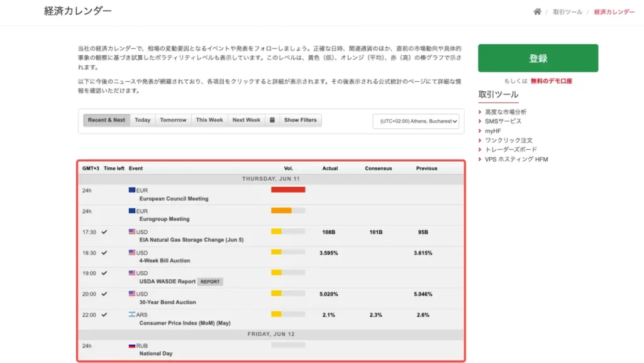Viewport: 644px width, 363px height.
Task: Click the US flag for 4-Week Bill Auction
Action: (x=132, y=252)
